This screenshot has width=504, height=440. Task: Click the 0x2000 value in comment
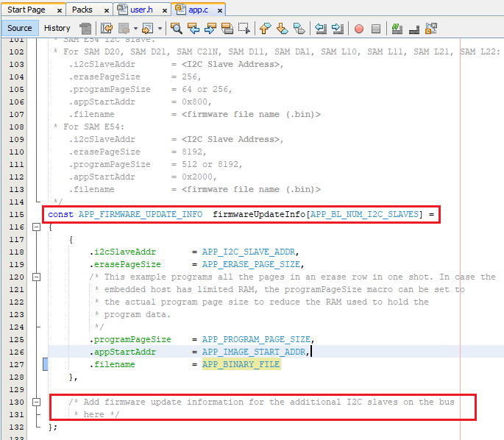coord(197,177)
